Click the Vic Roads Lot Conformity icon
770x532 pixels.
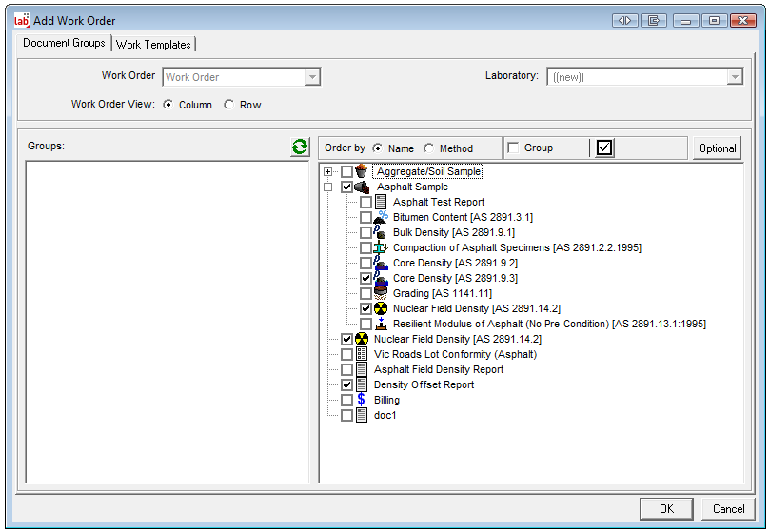coord(362,354)
